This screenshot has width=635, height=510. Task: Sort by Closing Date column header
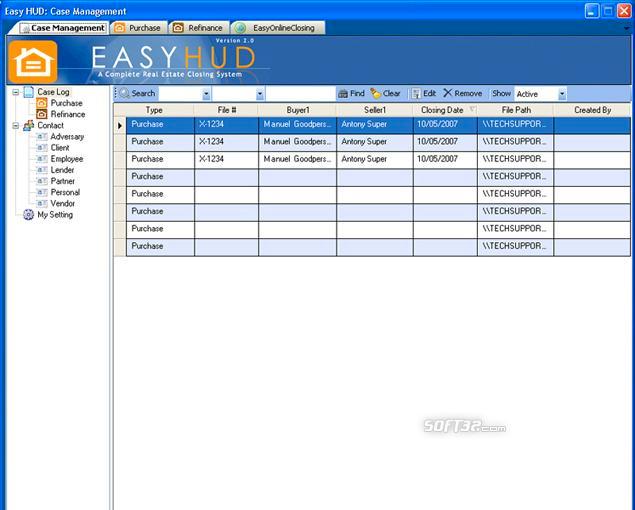point(445,110)
